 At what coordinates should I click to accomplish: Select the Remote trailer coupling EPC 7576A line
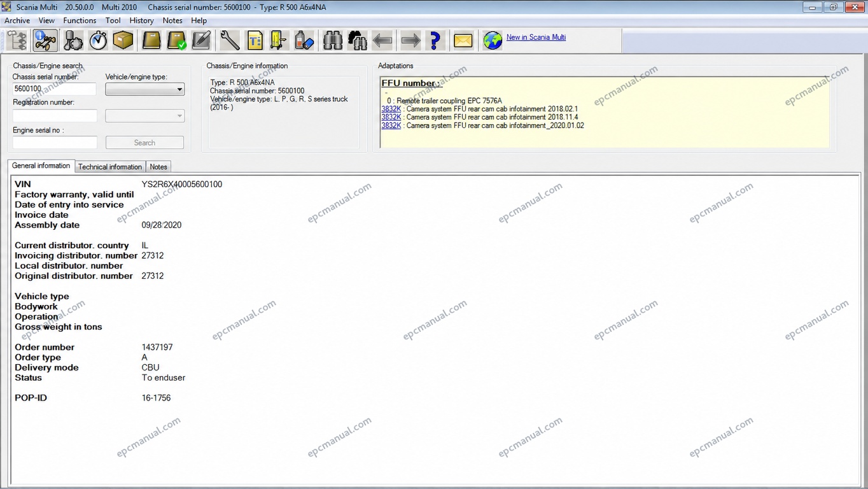444,101
